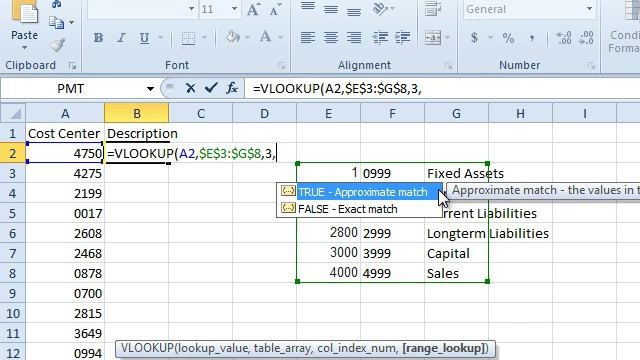The width and height of the screenshot is (640, 360).
Task: Open the General number format dropdown
Action: 589,9
